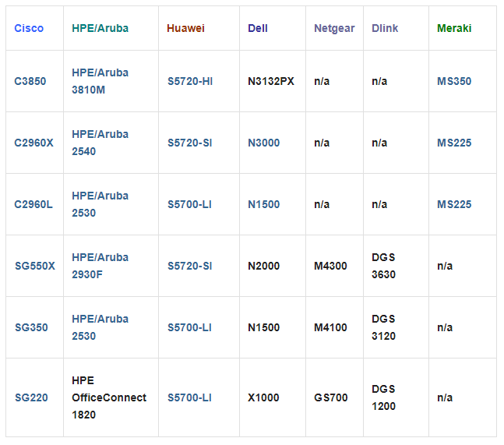This screenshot has height=445, width=504.
Task: Open the Dlink header link
Action: (x=385, y=28)
